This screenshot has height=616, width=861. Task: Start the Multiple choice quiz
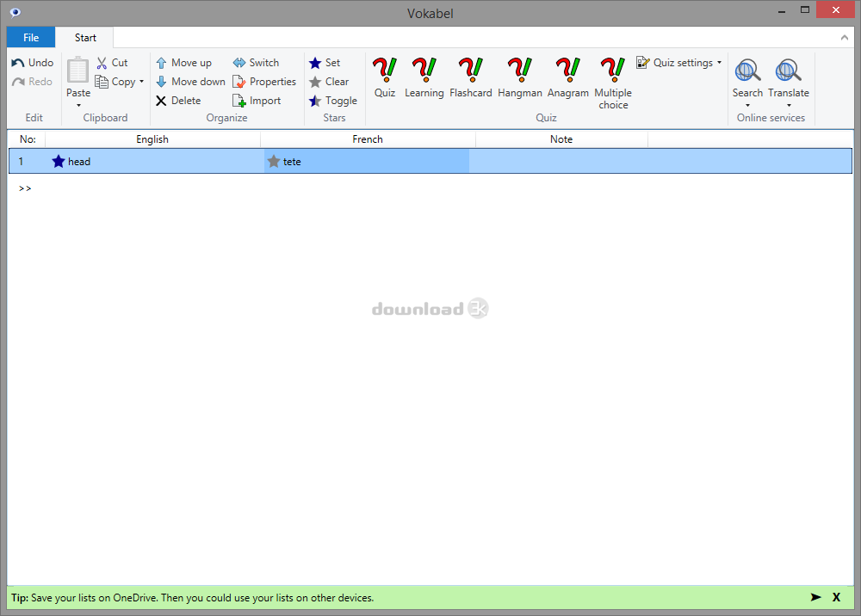click(x=613, y=83)
